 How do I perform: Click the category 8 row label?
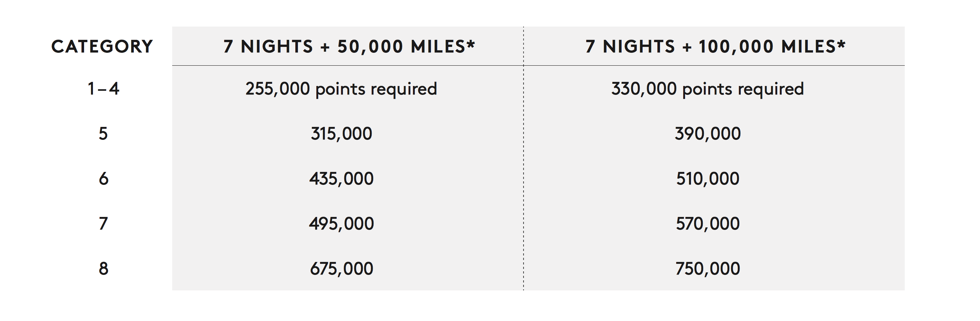tap(104, 269)
